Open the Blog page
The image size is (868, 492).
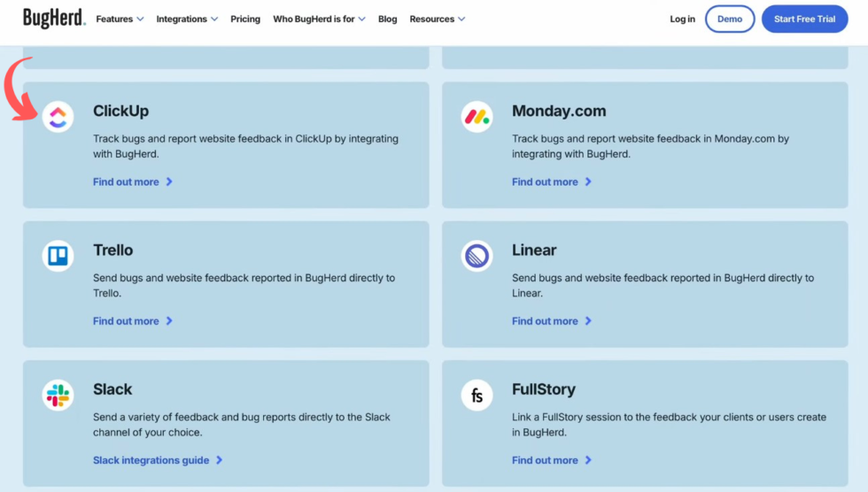coord(388,19)
